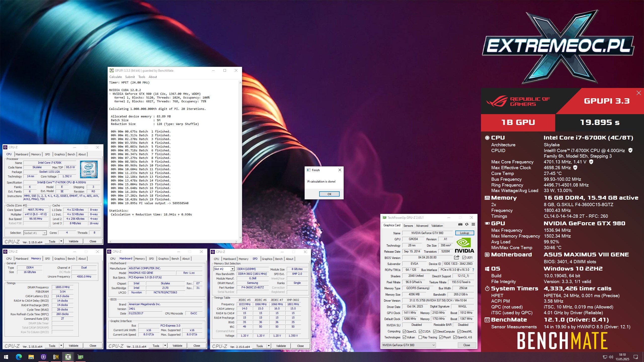This screenshot has width=644, height=362.
Task: Click Validate in the CPU-Z CPU window
Action: [x=73, y=241]
